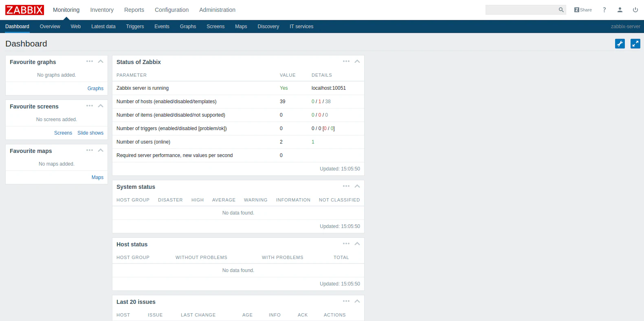Click the 'Number of triggers' parameter label
The height and width of the screenshot is (321, 644).
171,128
